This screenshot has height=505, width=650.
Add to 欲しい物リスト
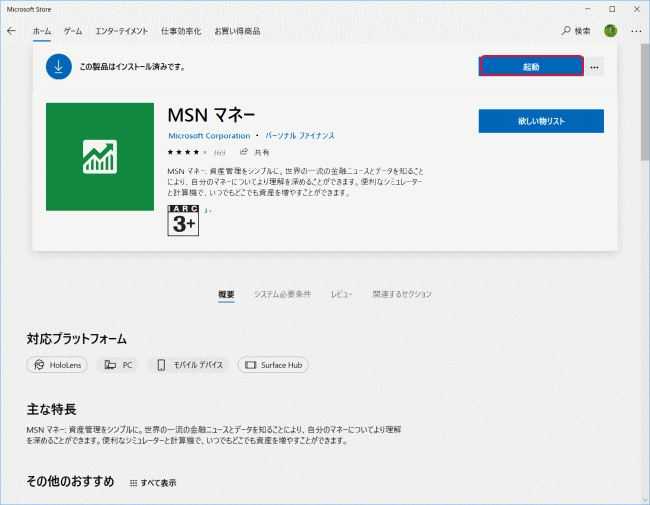tap(541, 121)
